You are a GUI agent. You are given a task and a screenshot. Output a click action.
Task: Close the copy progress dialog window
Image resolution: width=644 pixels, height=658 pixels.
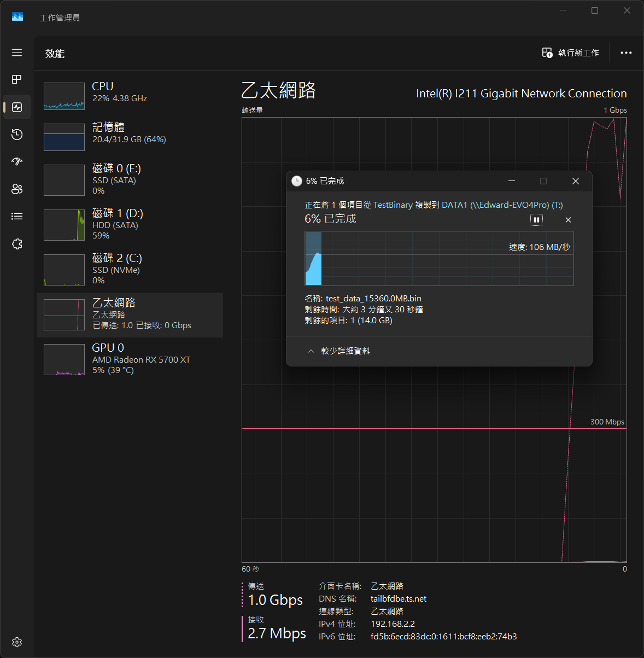(576, 181)
